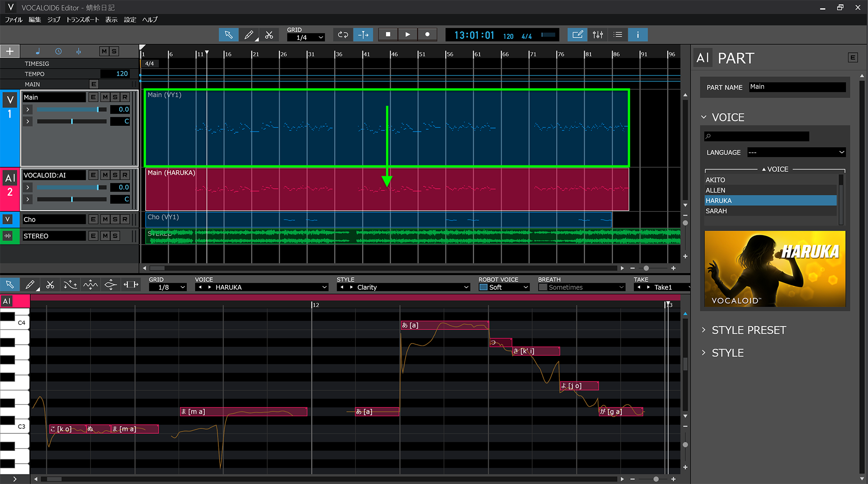Select the Vibrato editing tool
Viewport: 868px width, 484px height.
90,285
